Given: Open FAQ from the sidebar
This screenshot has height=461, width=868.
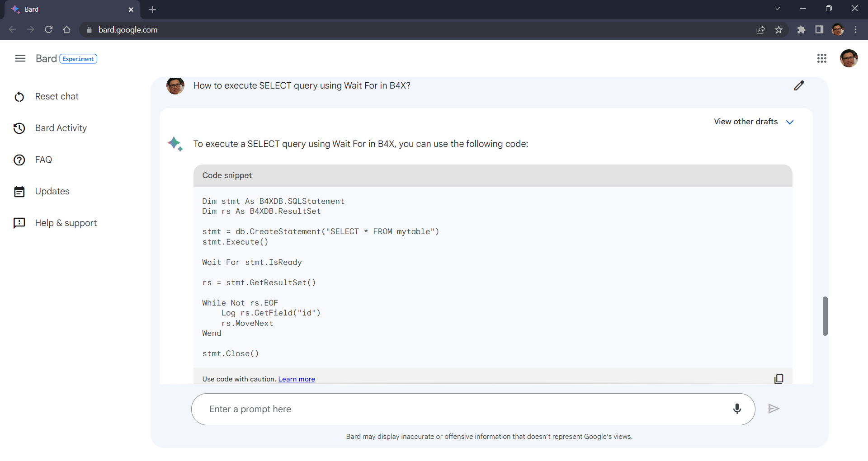Looking at the screenshot, I should click(43, 160).
